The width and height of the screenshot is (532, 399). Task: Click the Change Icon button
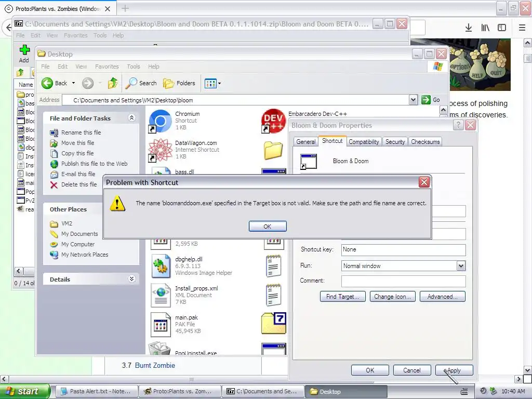pyautogui.click(x=392, y=297)
